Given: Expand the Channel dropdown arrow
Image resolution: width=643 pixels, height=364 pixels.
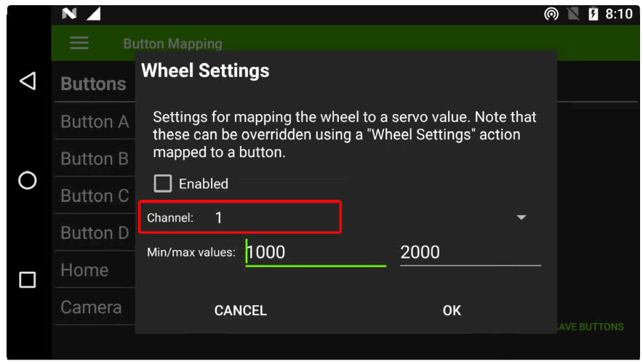Looking at the screenshot, I should pyautogui.click(x=521, y=217).
